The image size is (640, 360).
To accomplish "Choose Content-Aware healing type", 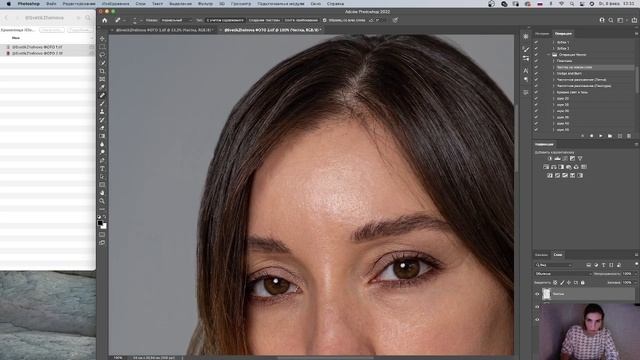I will [x=225, y=20].
